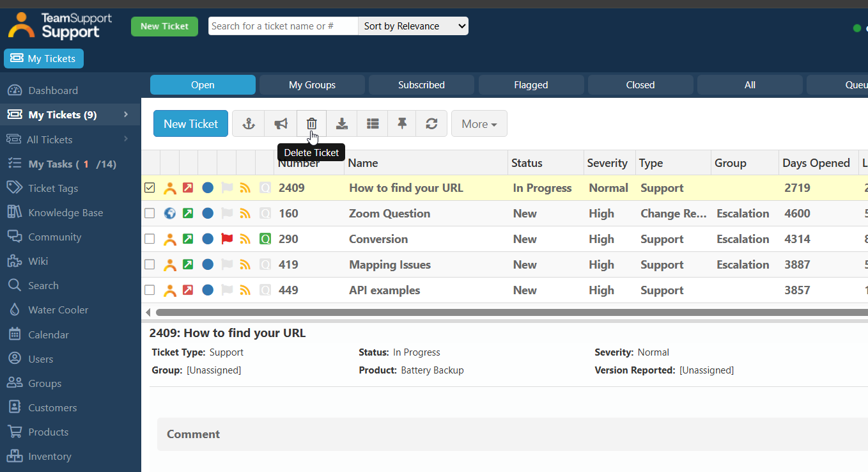This screenshot has width=868, height=472.
Task: Click the pushpin icon in the toolbar
Action: (402, 123)
